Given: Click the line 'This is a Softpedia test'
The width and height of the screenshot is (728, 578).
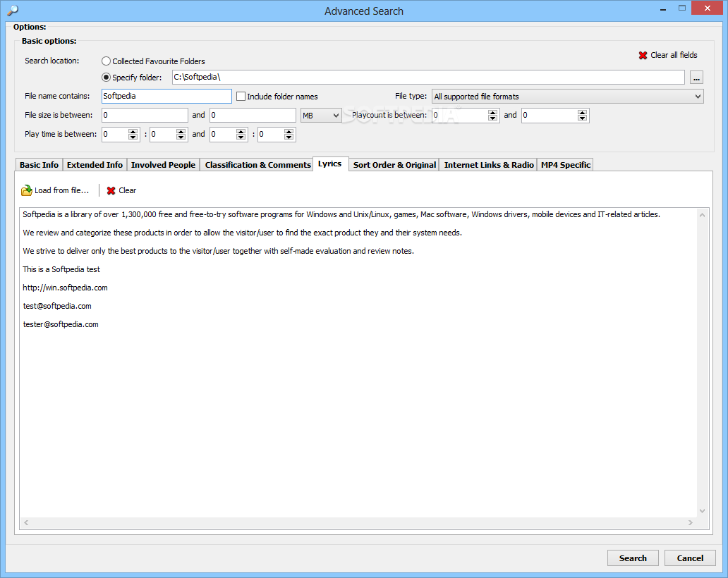Looking at the screenshot, I should point(61,269).
